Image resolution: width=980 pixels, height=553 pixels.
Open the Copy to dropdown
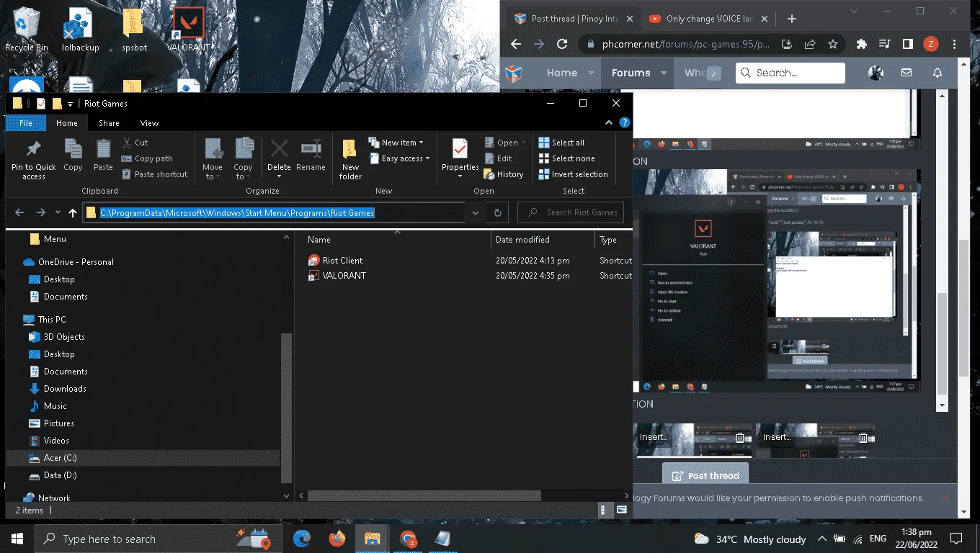point(243,158)
